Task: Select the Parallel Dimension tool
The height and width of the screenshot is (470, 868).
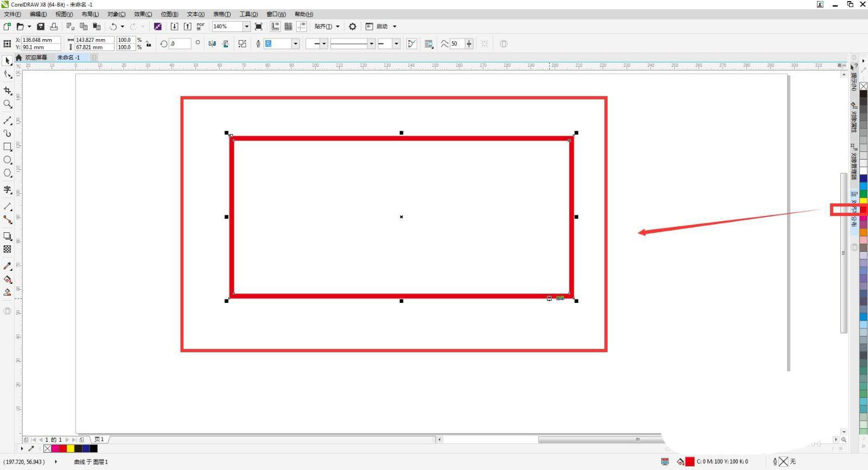Action: point(8,206)
